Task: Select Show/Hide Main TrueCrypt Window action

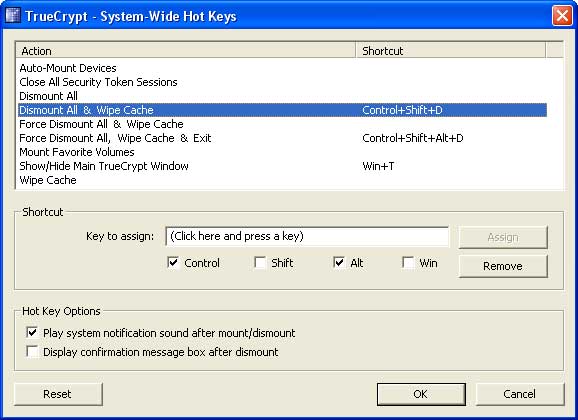Action: pos(282,166)
